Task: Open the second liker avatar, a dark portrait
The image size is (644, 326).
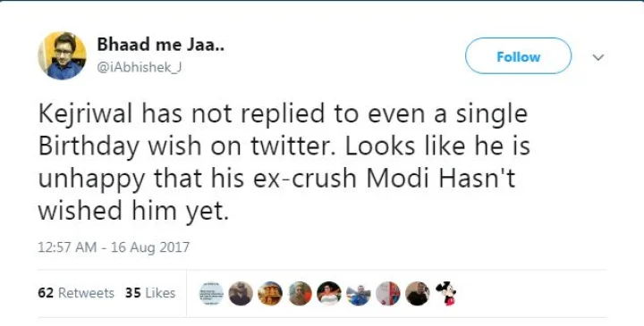Action: [241, 293]
